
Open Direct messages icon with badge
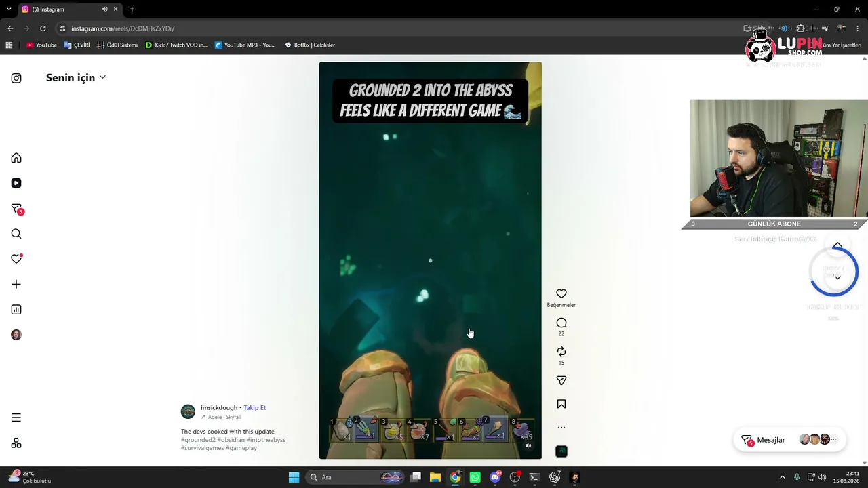[17, 209]
